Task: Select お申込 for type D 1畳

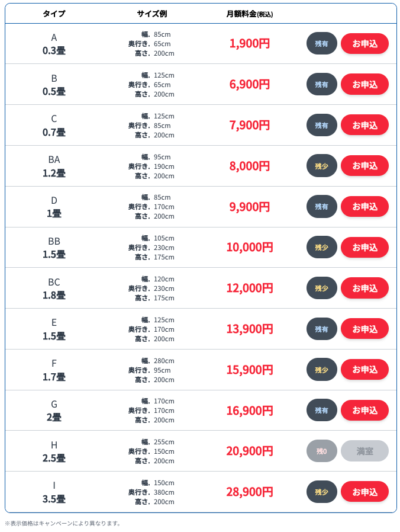Action: pos(364,207)
